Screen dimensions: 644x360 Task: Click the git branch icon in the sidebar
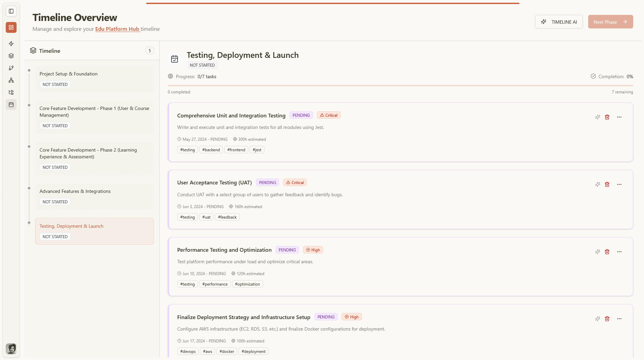[11, 68]
